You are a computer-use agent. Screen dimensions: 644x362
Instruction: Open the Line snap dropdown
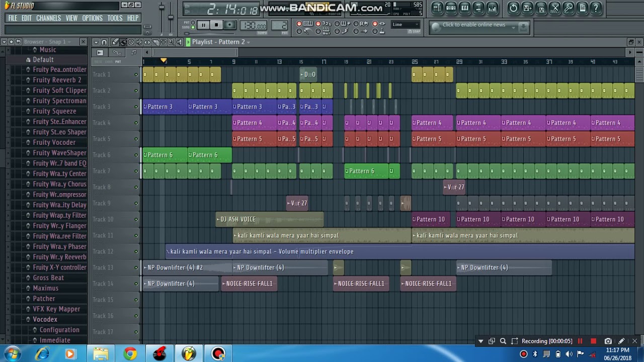click(406, 25)
